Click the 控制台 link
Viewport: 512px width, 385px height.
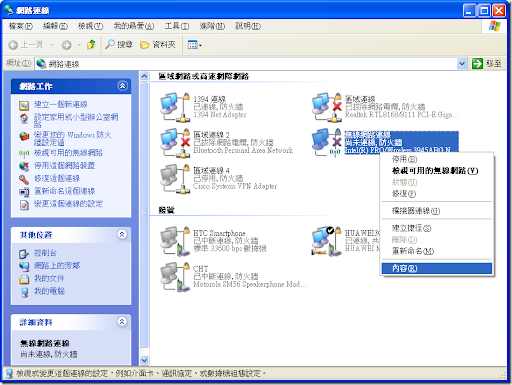pyautogui.click(x=45, y=253)
